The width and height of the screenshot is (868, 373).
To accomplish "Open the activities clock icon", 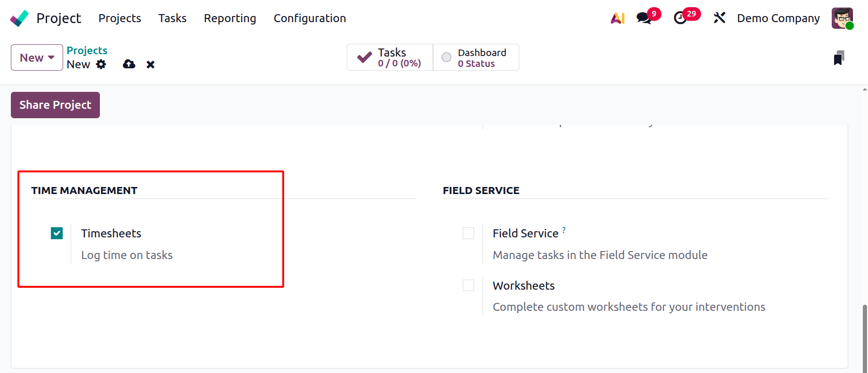I will (680, 18).
